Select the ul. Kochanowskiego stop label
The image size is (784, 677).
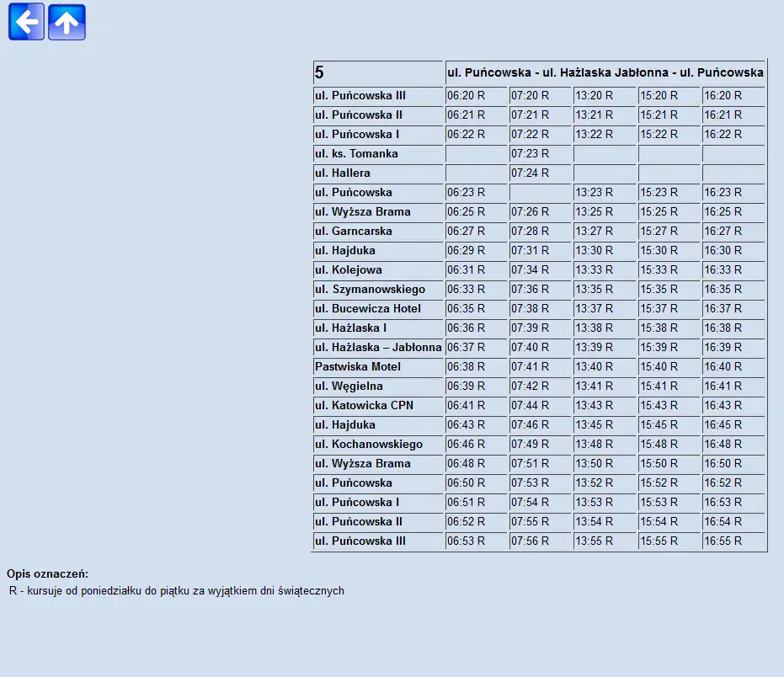[x=369, y=445]
